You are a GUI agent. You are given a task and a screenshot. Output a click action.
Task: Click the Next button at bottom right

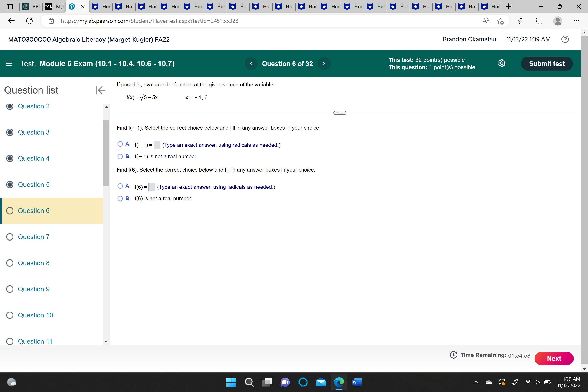[x=554, y=358]
